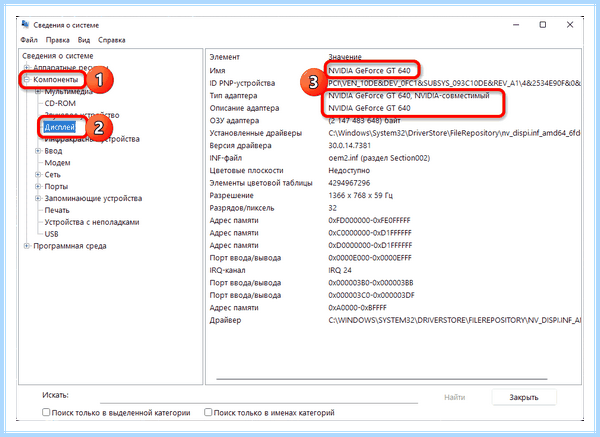Minimize the System Information window
The width and height of the screenshot is (600, 437).
516,25
